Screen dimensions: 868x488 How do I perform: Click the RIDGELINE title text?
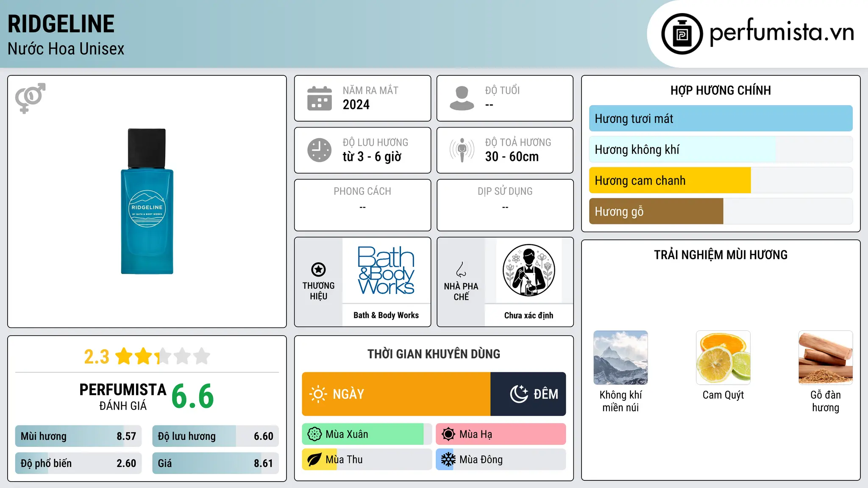point(61,24)
